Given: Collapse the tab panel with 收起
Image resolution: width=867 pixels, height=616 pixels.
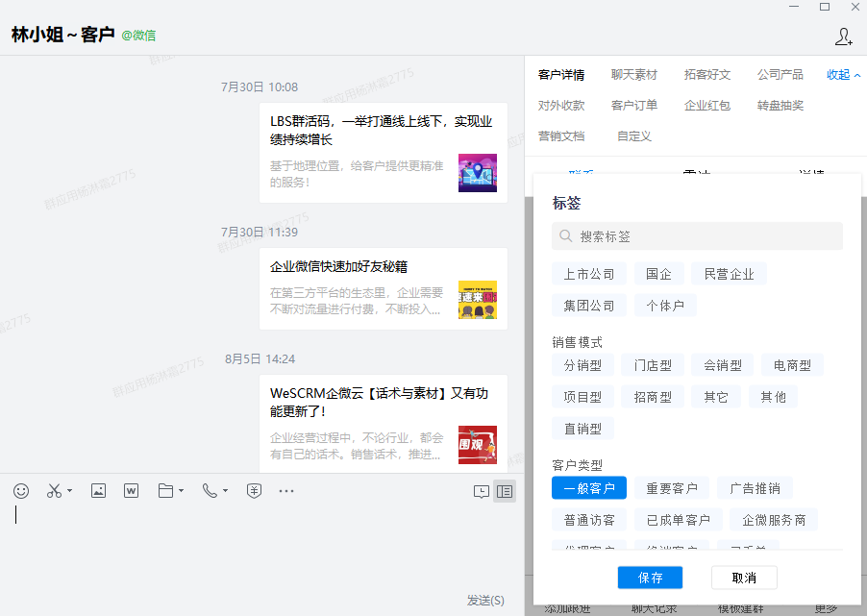Looking at the screenshot, I should click(843, 75).
